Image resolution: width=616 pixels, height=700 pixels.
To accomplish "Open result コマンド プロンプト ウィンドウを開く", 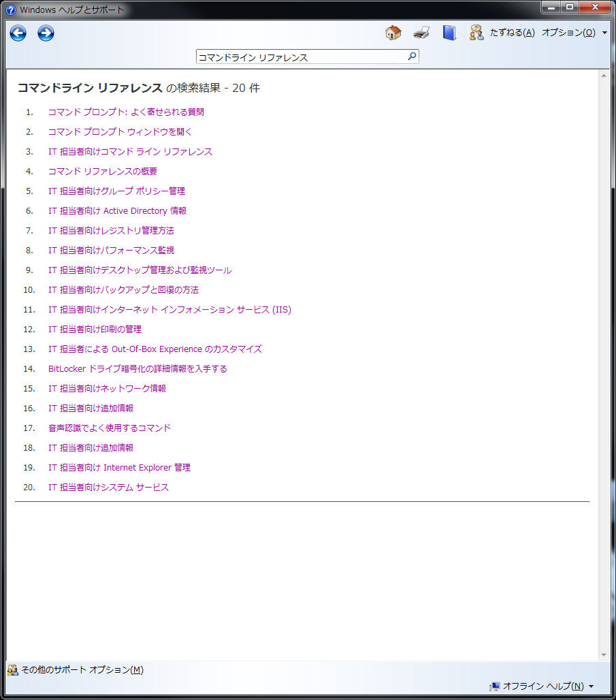I will click(120, 131).
